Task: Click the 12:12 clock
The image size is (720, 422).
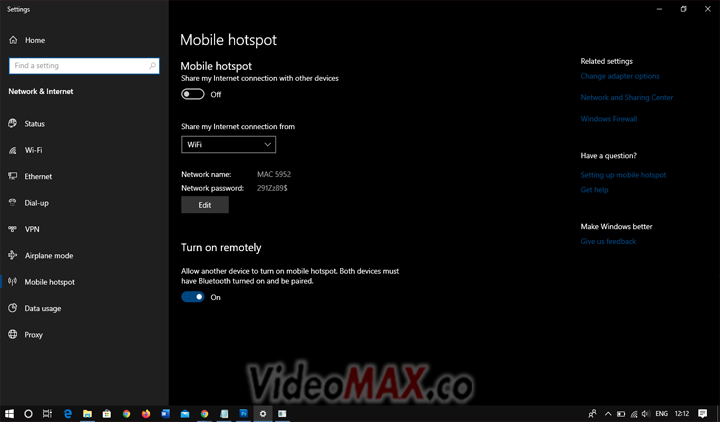Action: [682, 414]
